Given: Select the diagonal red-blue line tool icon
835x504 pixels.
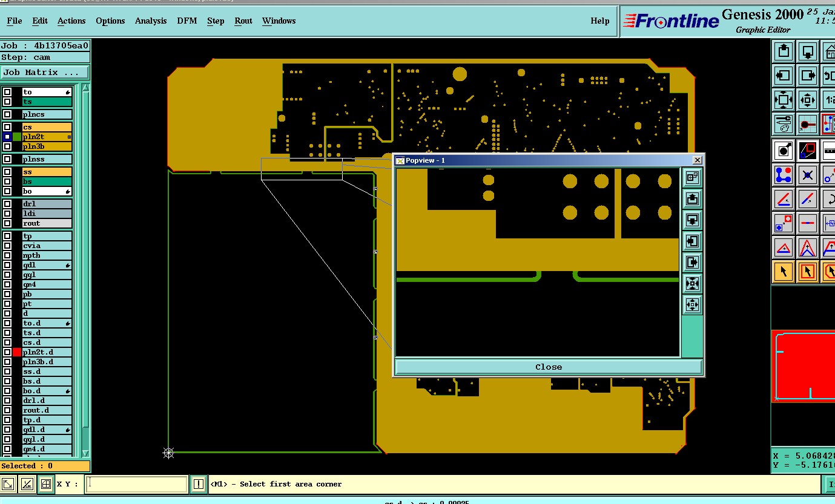Looking at the screenshot, I should (x=807, y=199).
